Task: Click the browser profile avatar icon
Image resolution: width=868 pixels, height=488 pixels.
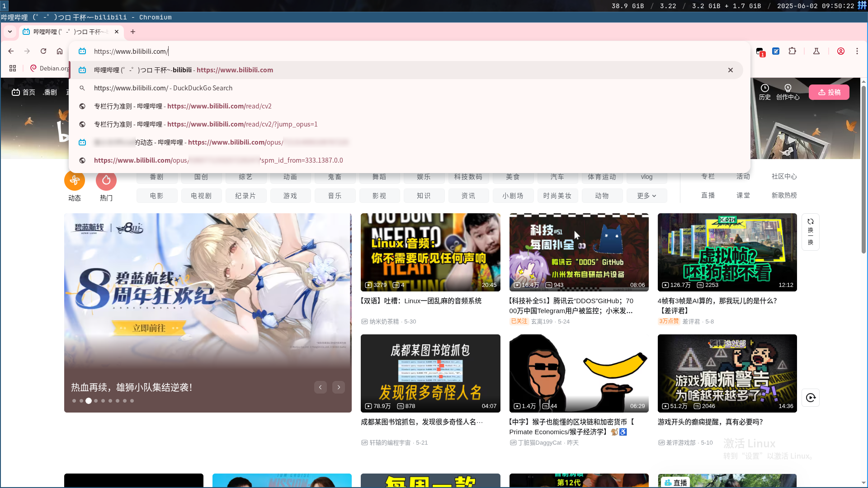Action: 841,51
